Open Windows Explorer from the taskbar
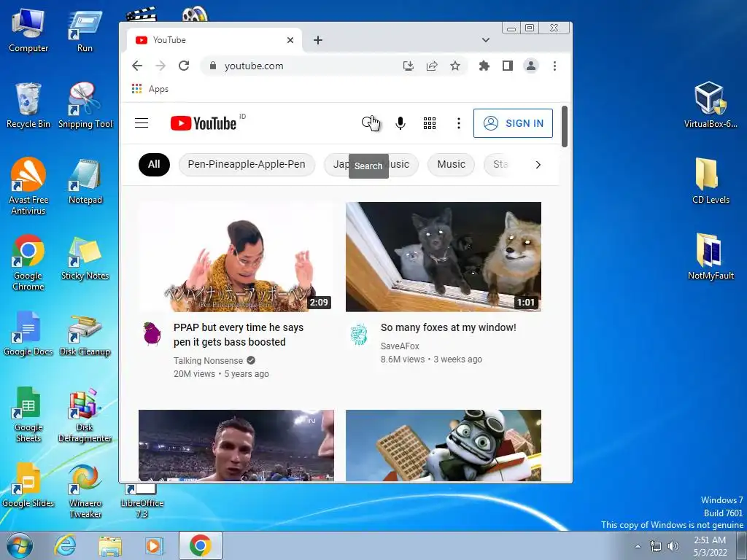Image resolution: width=747 pixels, height=560 pixels. coord(110,545)
